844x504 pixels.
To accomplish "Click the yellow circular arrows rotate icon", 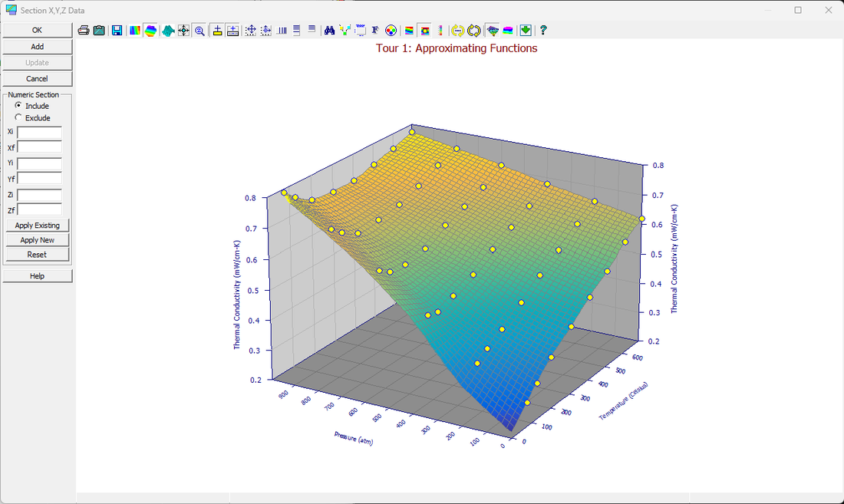I will [x=473, y=31].
